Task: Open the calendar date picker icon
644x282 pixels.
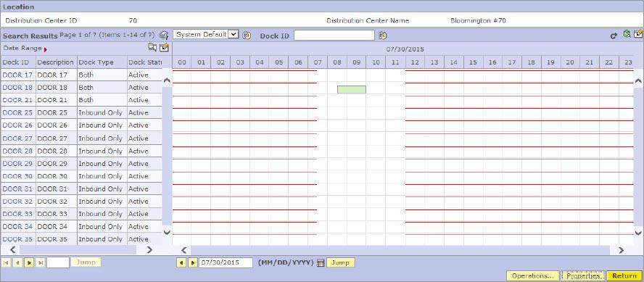Action: [x=321, y=262]
